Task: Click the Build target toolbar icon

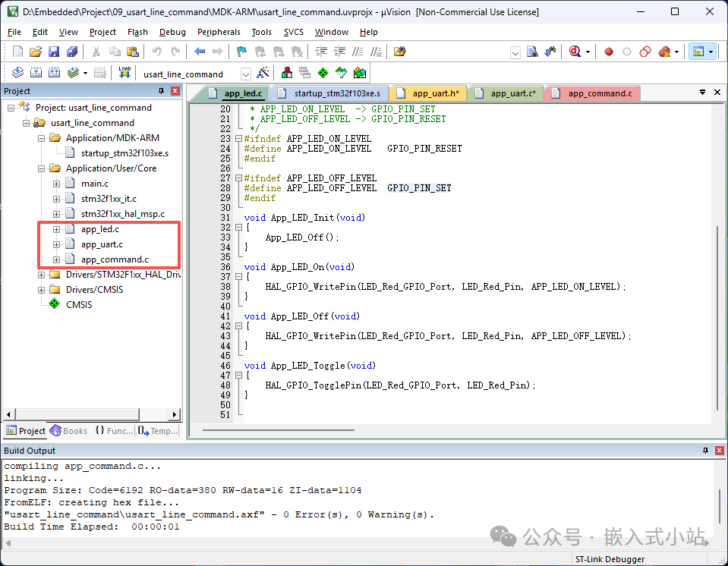Action: point(36,73)
